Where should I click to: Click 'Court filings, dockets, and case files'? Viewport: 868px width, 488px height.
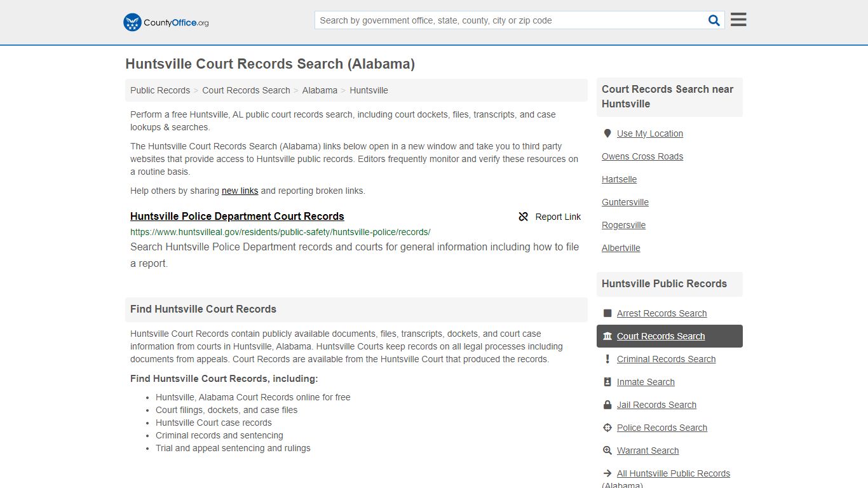pos(226,410)
